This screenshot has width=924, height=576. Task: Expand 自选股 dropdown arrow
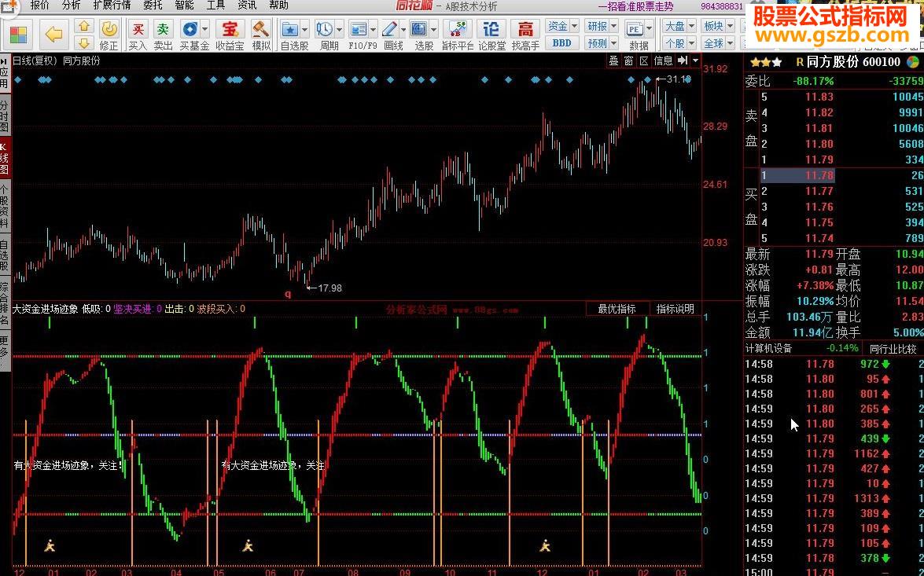(x=304, y=28)
